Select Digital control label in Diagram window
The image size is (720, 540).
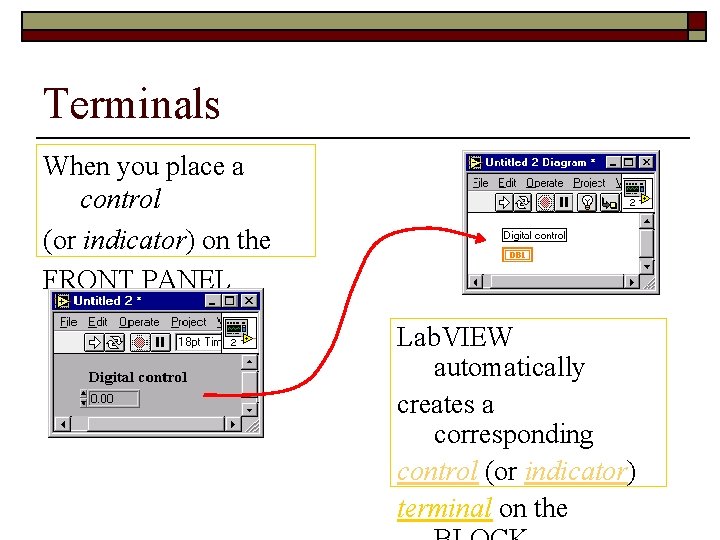tap(534, 235)
